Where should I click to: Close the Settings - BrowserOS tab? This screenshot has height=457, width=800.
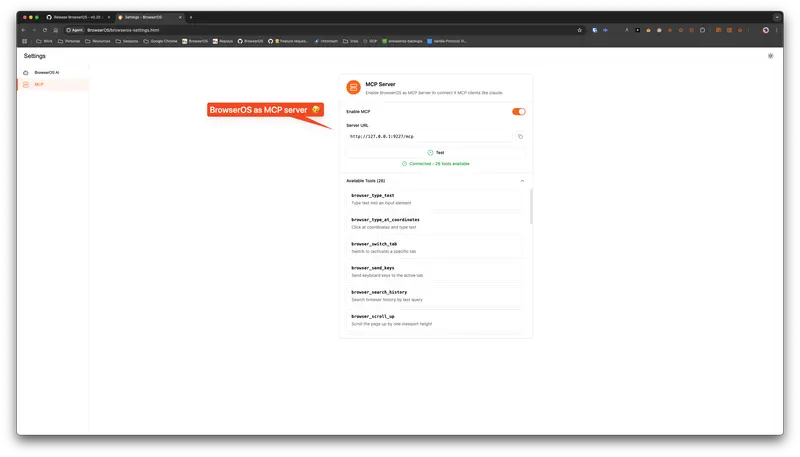click(180, 17)
